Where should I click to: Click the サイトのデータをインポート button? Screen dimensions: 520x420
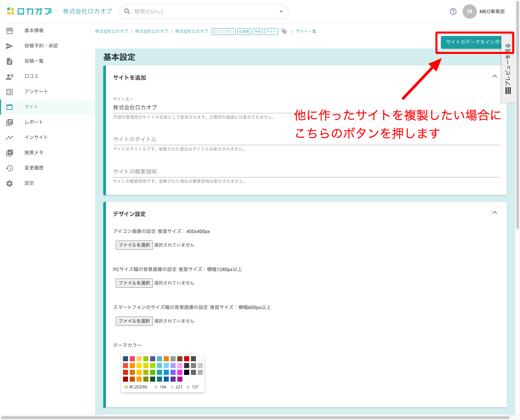[472, 42]
